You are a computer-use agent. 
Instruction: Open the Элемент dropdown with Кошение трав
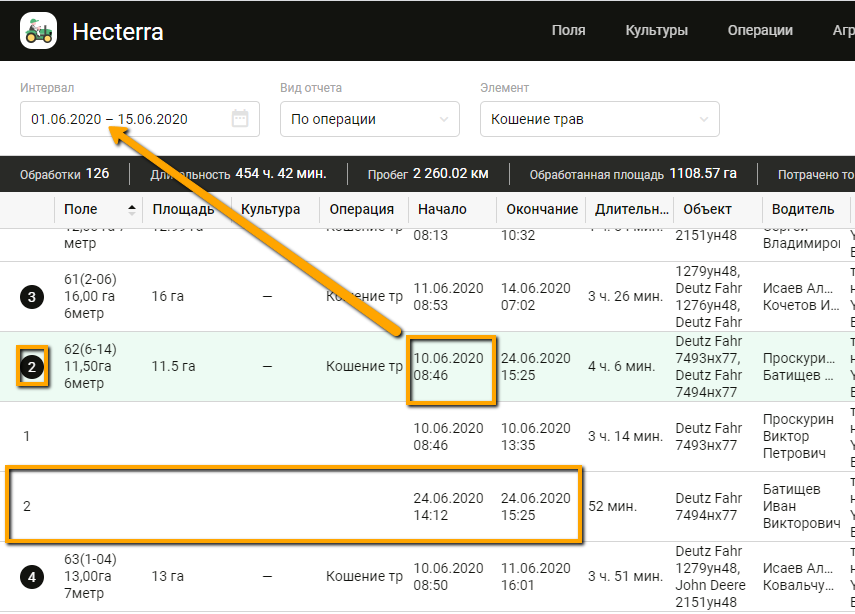599,119
